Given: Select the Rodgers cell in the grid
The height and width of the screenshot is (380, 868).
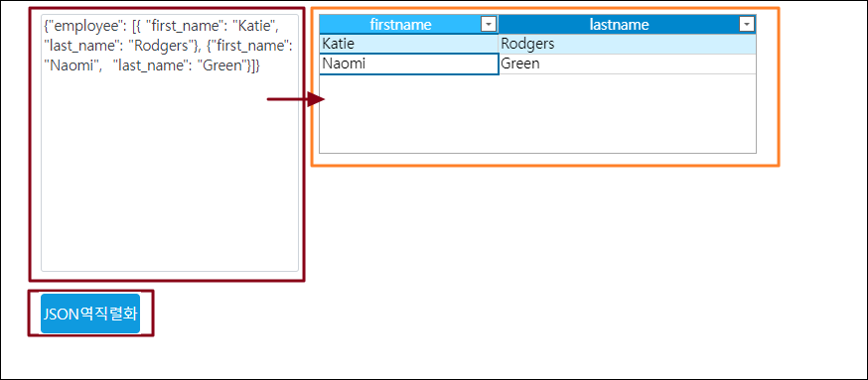Looking at the screenshot, I should click(x=627, y=44).
